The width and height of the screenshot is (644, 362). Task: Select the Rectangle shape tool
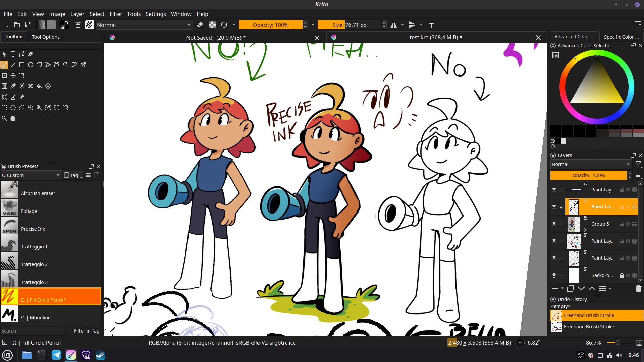pyautogui.click(x=22, y=65)
